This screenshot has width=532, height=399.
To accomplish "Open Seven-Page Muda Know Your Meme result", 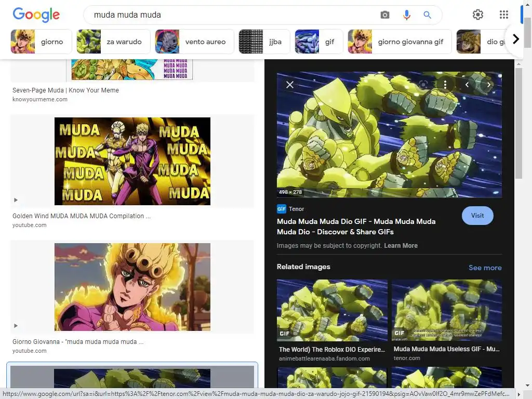I will tap(65, 90).
